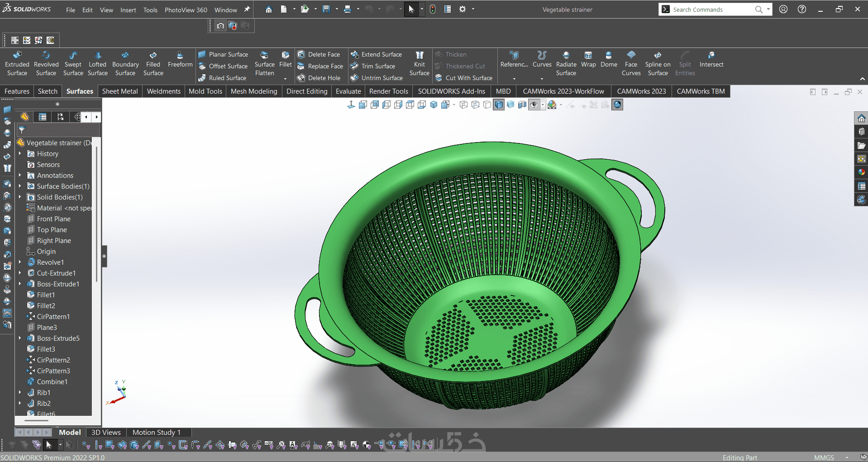Expand the Surface Bodies(1) folder
This screenshot has height=462, width=868.
pos(20,186)
